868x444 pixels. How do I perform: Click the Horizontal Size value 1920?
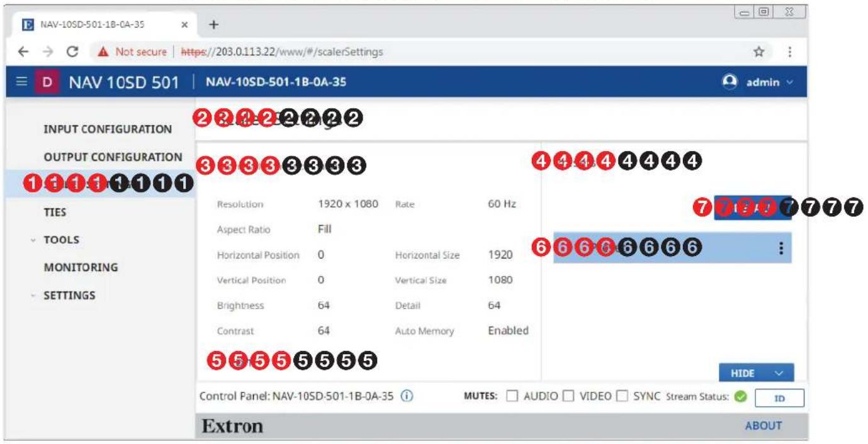[500, 255]
